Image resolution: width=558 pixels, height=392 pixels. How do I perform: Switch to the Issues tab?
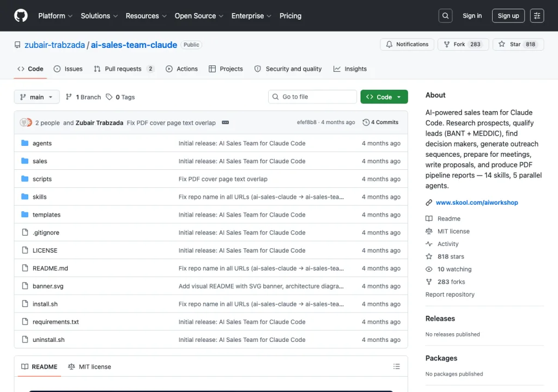[x=68, y=69]
